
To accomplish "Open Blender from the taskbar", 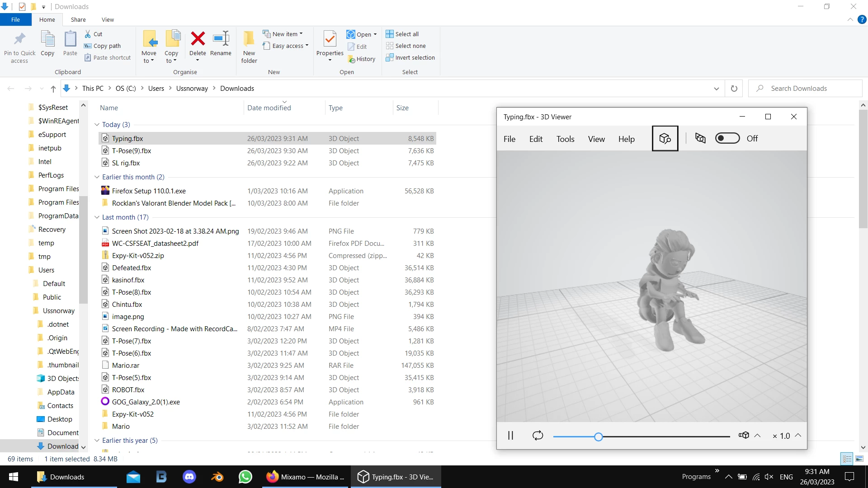I will (217, 477).
